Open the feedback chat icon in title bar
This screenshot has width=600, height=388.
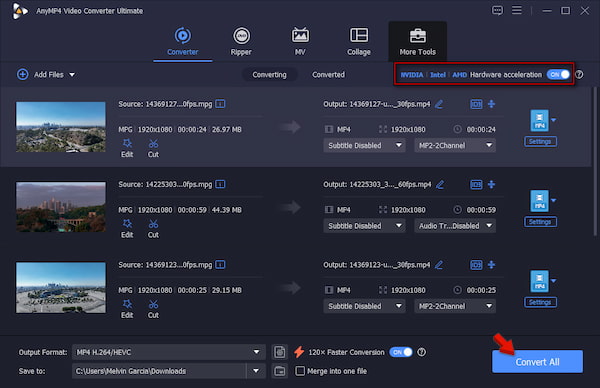tap(497, 10)
